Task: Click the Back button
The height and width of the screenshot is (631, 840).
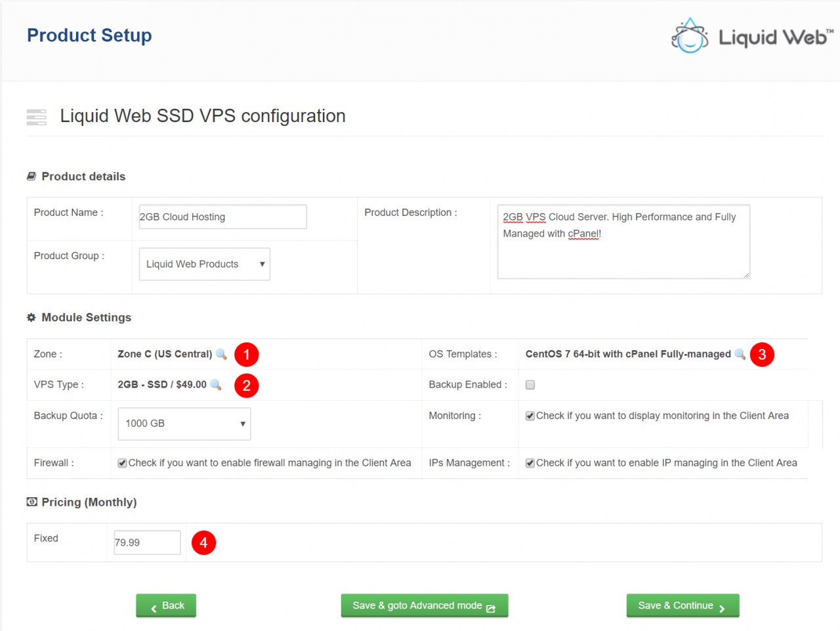Action: tap(166, 606)
